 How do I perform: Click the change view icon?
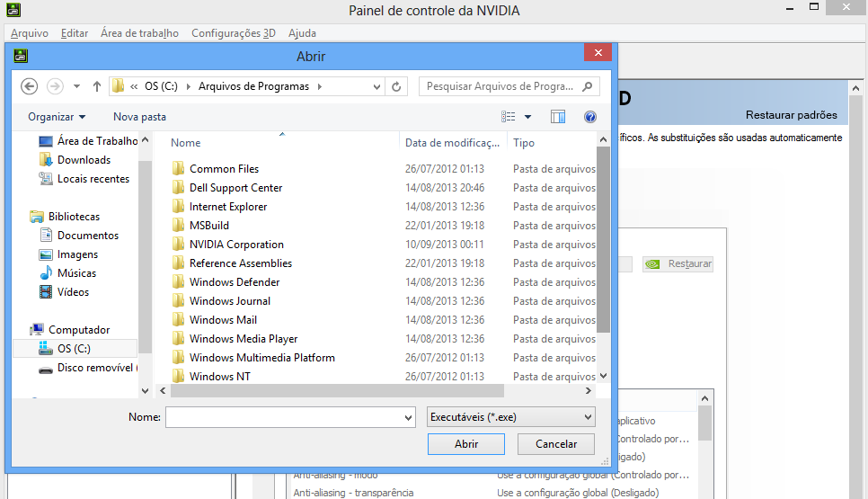(x=509, y=117)
